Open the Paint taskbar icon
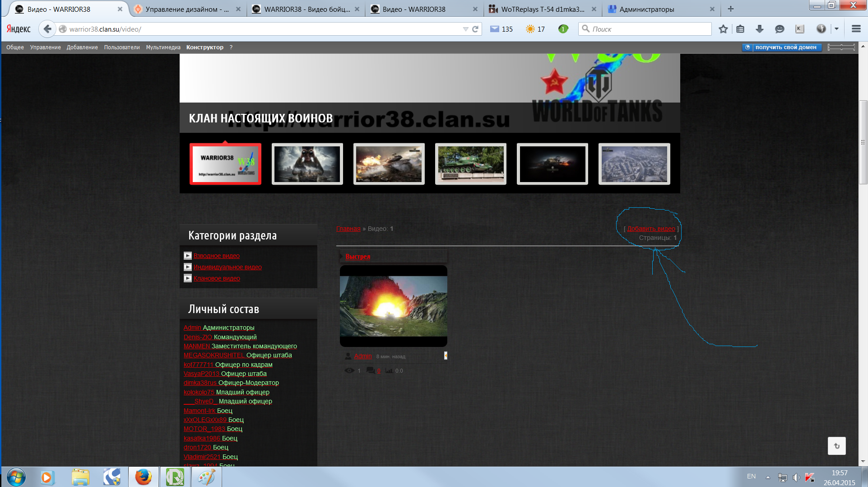The image size is (868, 487). pos(207,477)
